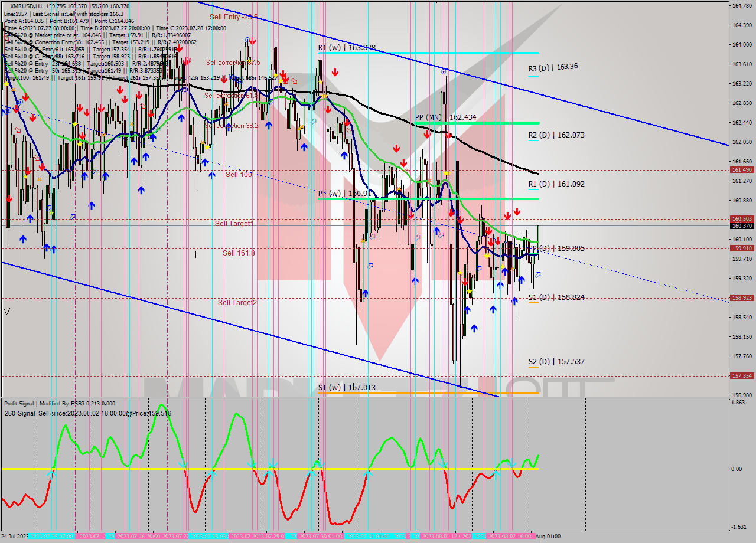Click the 'Sell 161.8' Fibonacci label
Screen dimensions: 756x543
239,253
